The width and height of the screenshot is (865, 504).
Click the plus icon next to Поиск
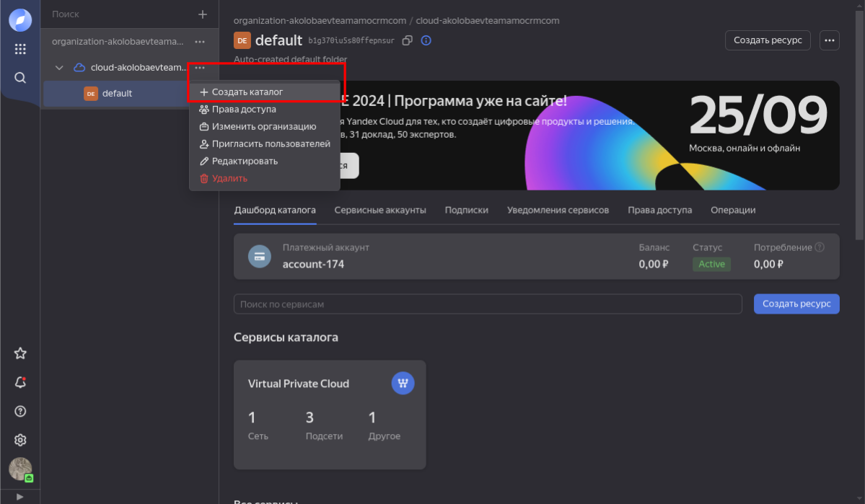[203, 14]
